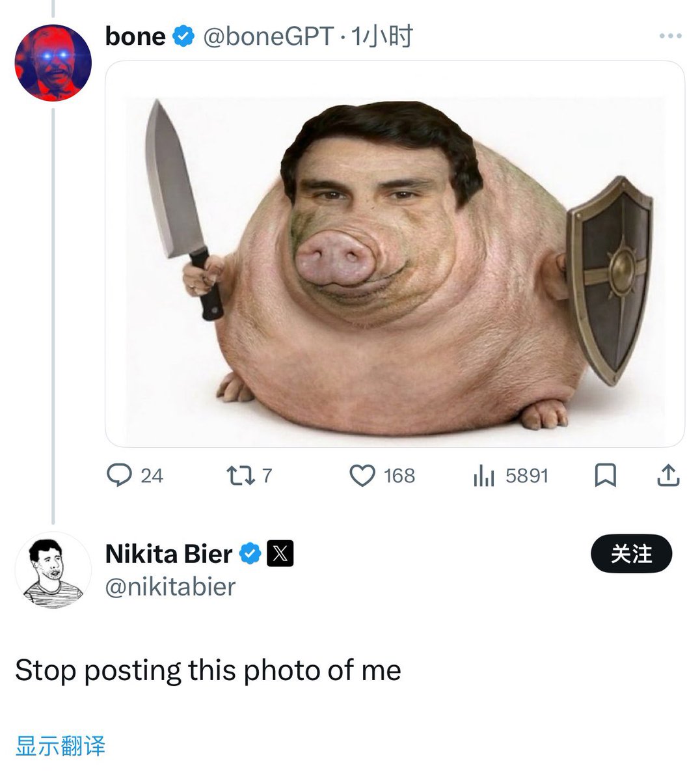Click the X affiliation badge beside Nikita Bier
700x781 pixels.
[280, 554]
